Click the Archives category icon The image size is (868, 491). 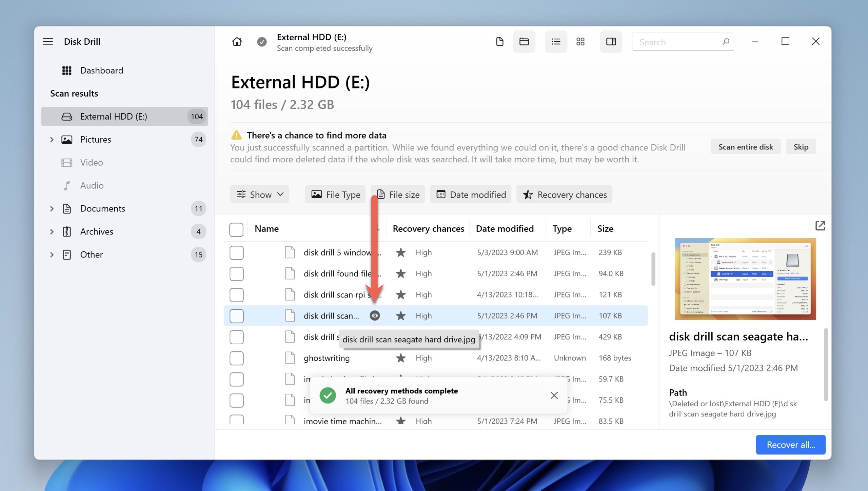click(x=67, y=232)
